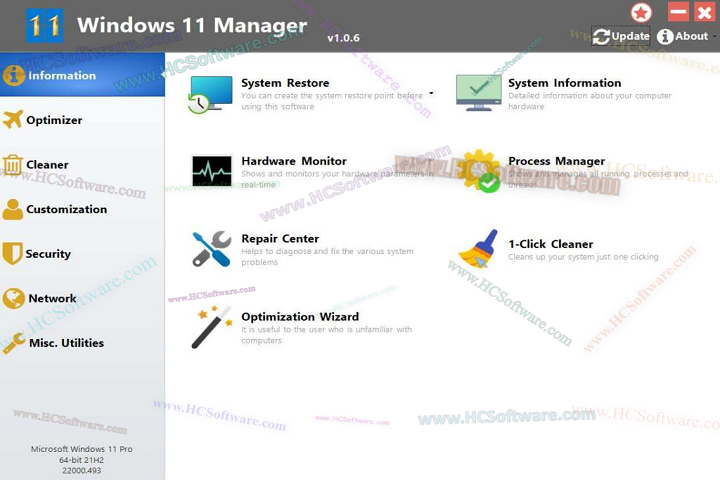Click the System Restore monitor icon
Screen dimensions: 720x480
pos(210,94)
